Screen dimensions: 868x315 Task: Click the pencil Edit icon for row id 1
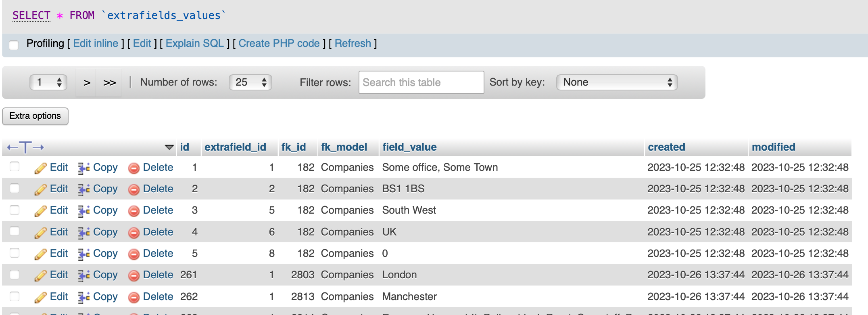click(x=40, y=168)
